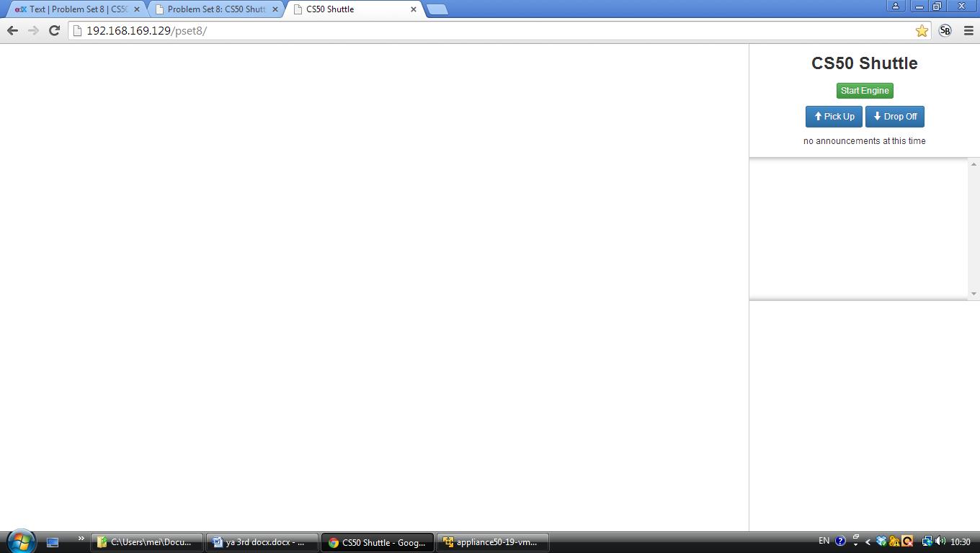Click the SB extension icon

[x=945, y=30]
